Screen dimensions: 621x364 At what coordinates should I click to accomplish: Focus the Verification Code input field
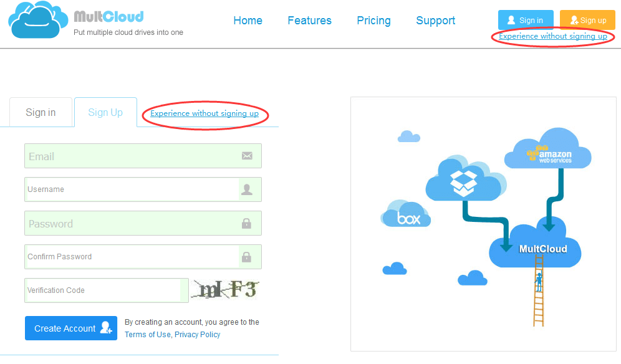tap(106, 290)
